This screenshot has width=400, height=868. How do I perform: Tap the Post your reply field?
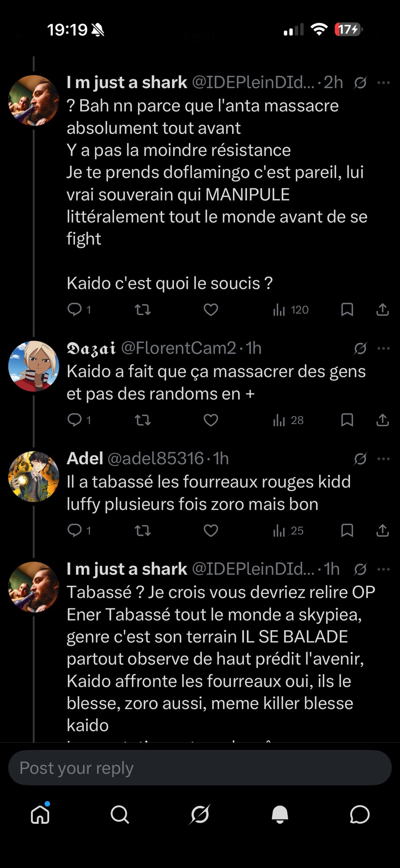click(x=200, y=768)
